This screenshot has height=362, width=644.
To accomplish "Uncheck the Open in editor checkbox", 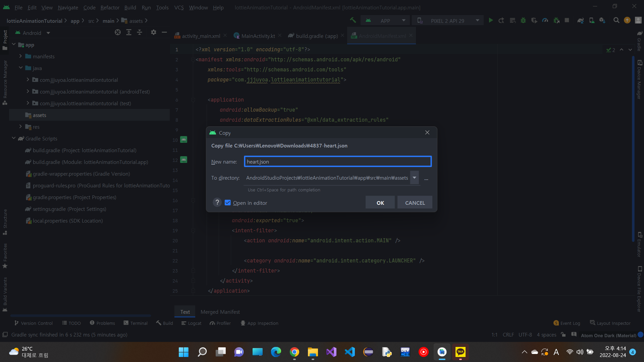I will [228, 203].
